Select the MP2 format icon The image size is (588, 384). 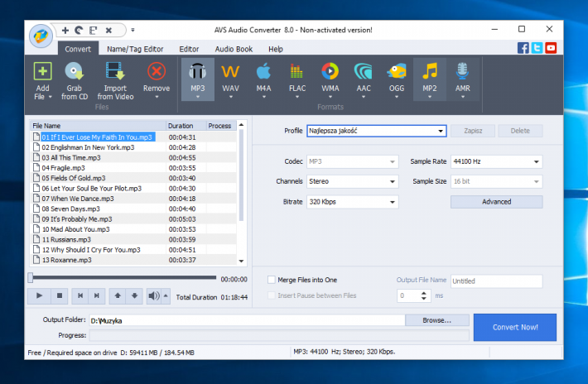coord(429,71)
